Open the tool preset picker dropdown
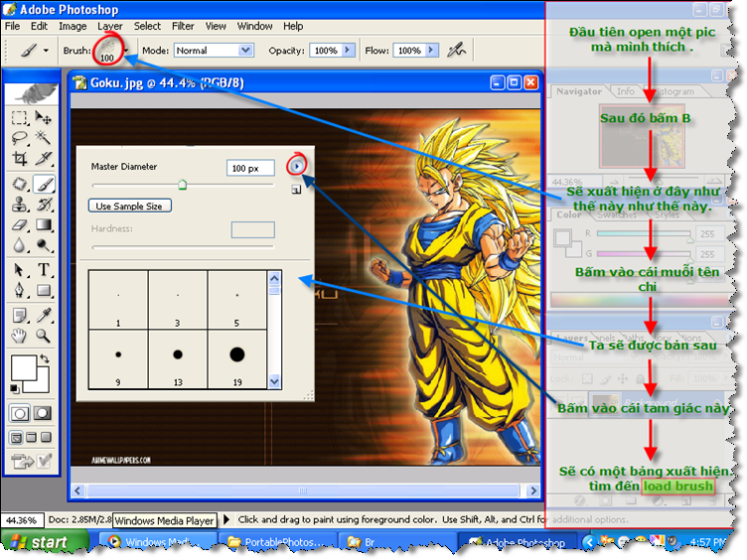The width and height of the screenshot is (747, 560). [x=46, y=50]
